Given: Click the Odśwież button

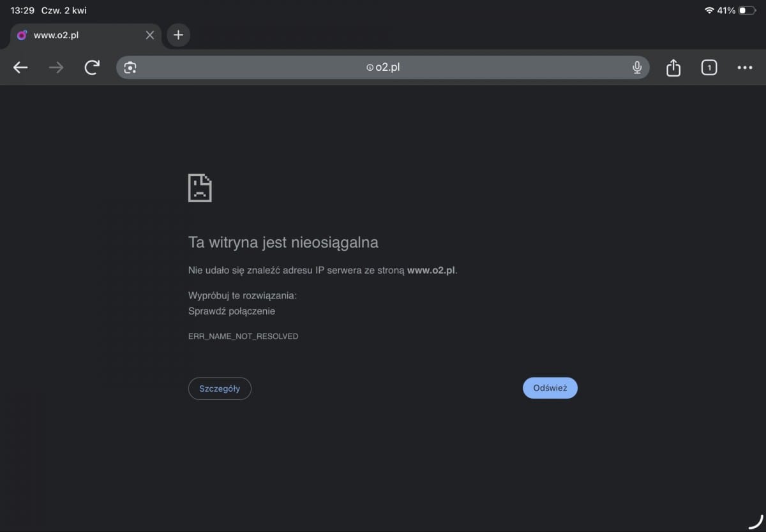Looking at the screenshot, I should tap(550, 388).
